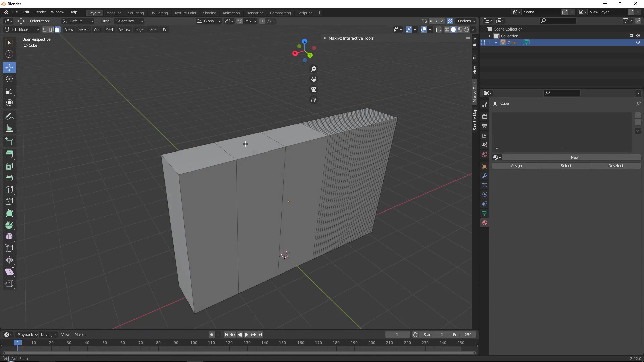Select the Loop Cut tool
The height and width of the screenshot is (362, 644).
[9, 190]
